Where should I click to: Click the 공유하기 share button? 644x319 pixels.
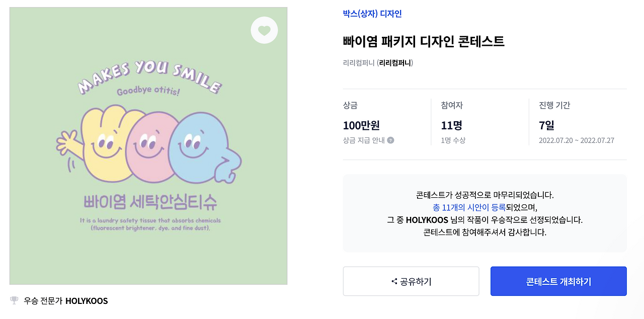pyautogui.click(x=411, y=281)
